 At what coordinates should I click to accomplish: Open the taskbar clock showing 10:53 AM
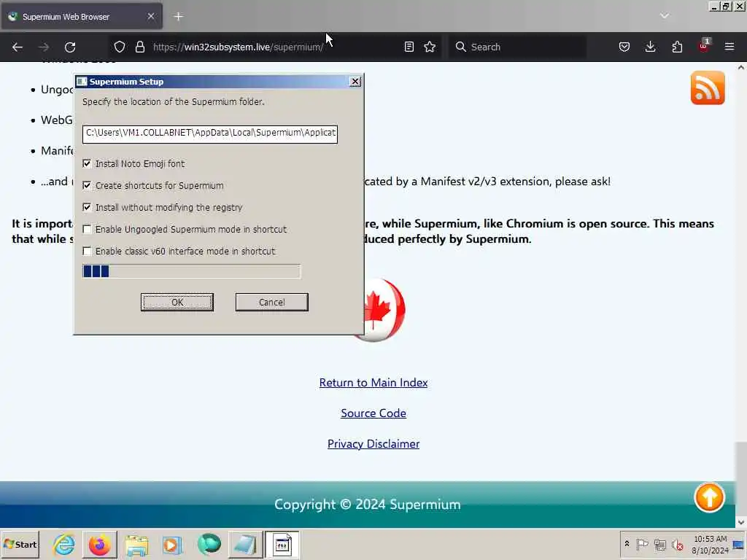[710, 545]
